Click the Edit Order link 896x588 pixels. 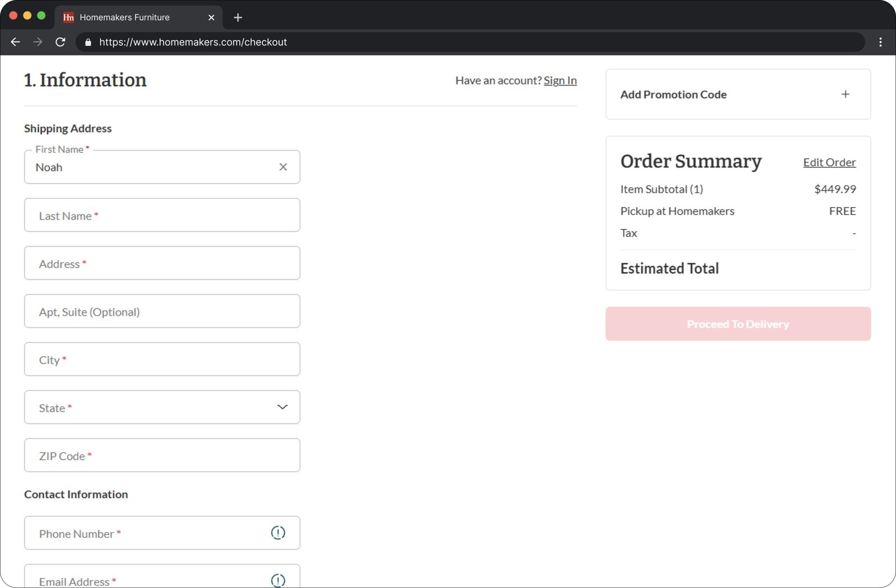coord(829,162)
